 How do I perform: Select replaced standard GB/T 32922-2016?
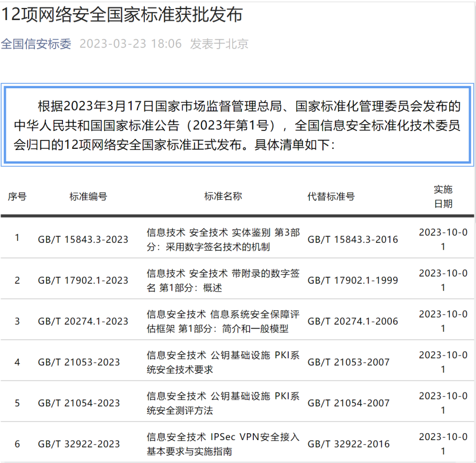[348, 444]
